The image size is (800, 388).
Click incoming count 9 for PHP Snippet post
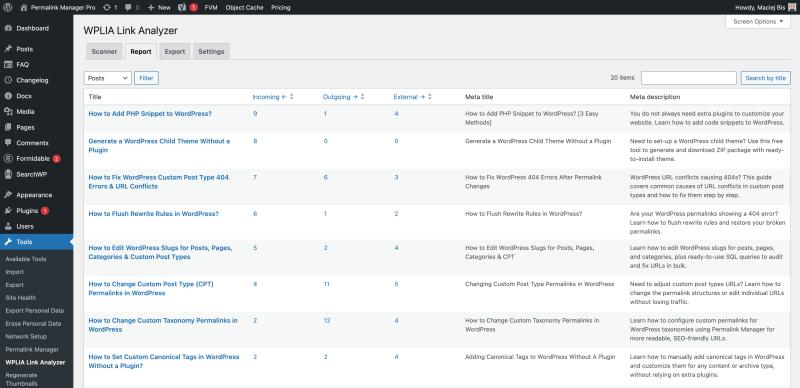point(255,114)
